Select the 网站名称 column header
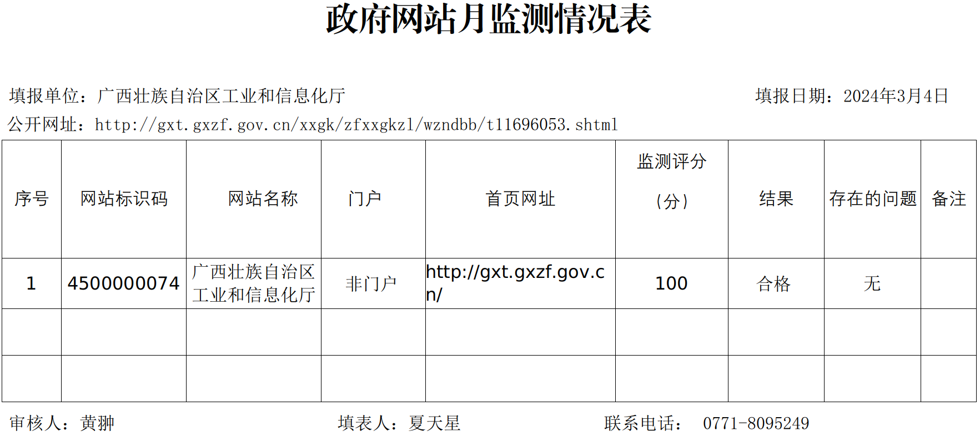Image resolution: width=980 pixels, height=436 pixels. pyautogui.click(x=263, y=199)
